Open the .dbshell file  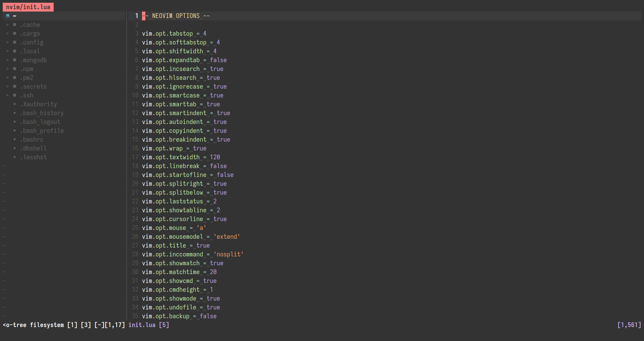(33, 148)
